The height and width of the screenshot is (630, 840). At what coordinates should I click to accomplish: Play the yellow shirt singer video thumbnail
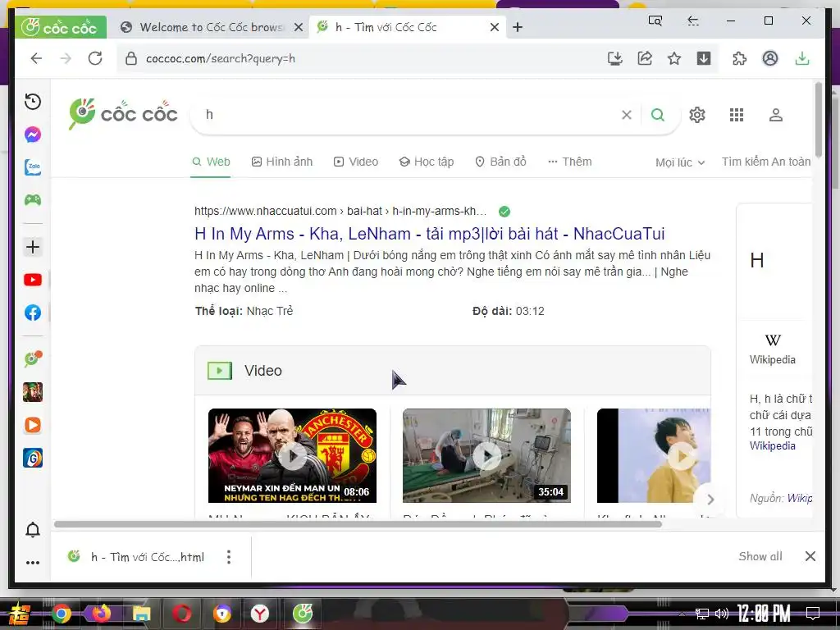[654, 456]
